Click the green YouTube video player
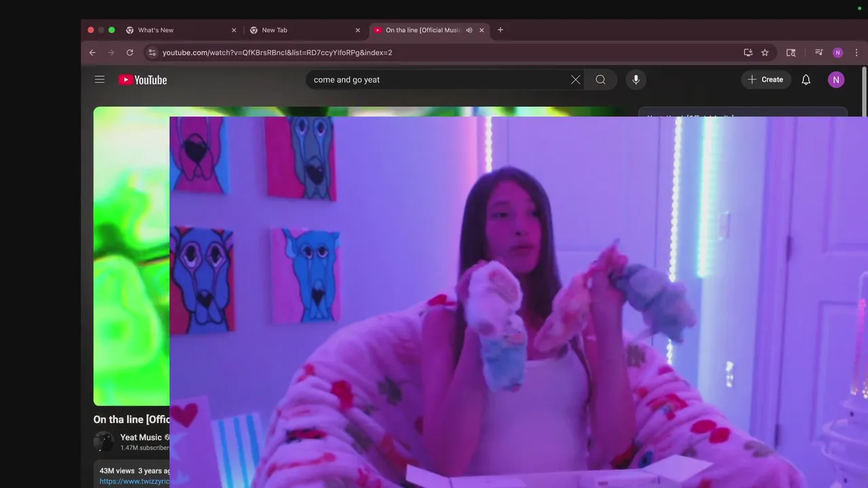This screenshot has width=868, height=488. click(x=131, y=256)
